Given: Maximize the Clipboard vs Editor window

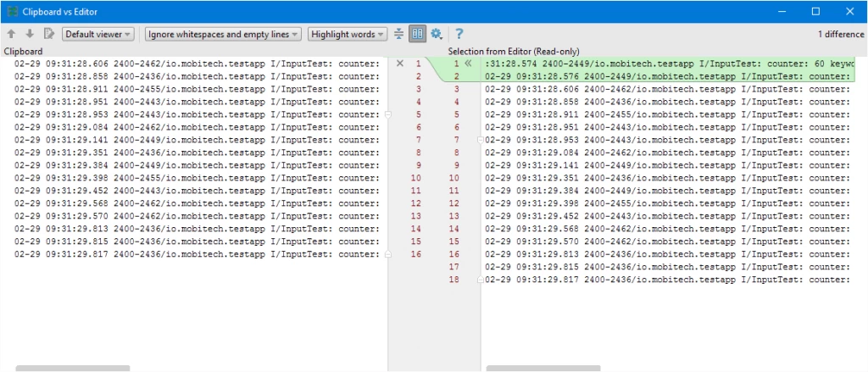Looking at the screenshot, I should pyautogui.click(x=815, y=11).
